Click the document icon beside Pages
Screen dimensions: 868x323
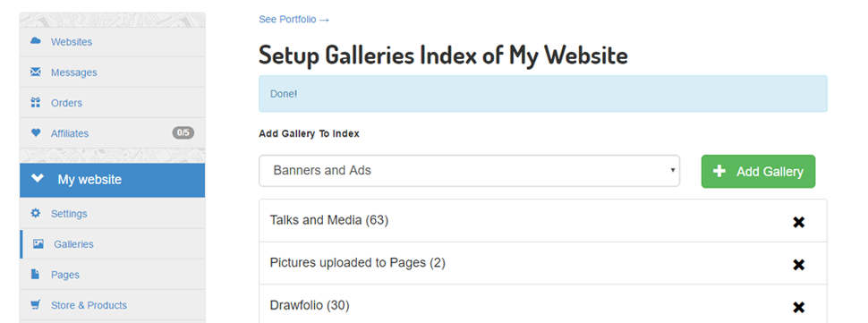point(36,275)
